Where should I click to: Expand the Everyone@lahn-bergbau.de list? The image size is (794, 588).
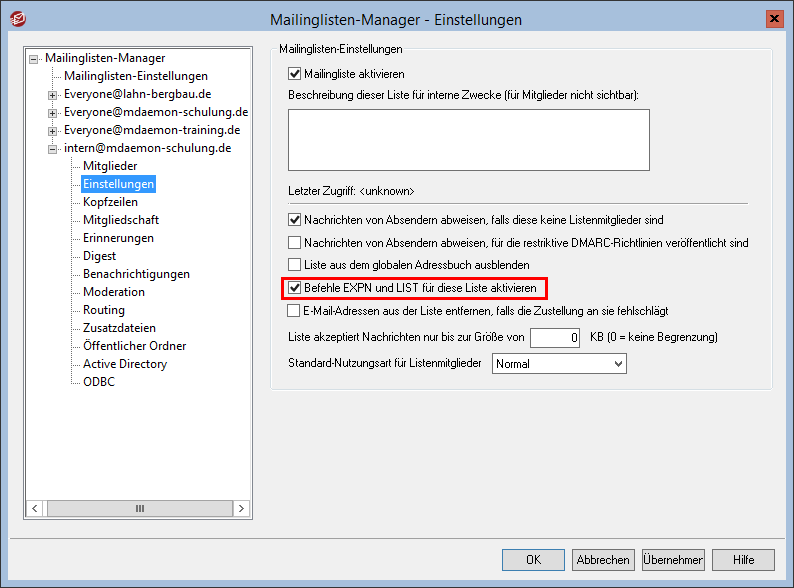pos(53,94)
